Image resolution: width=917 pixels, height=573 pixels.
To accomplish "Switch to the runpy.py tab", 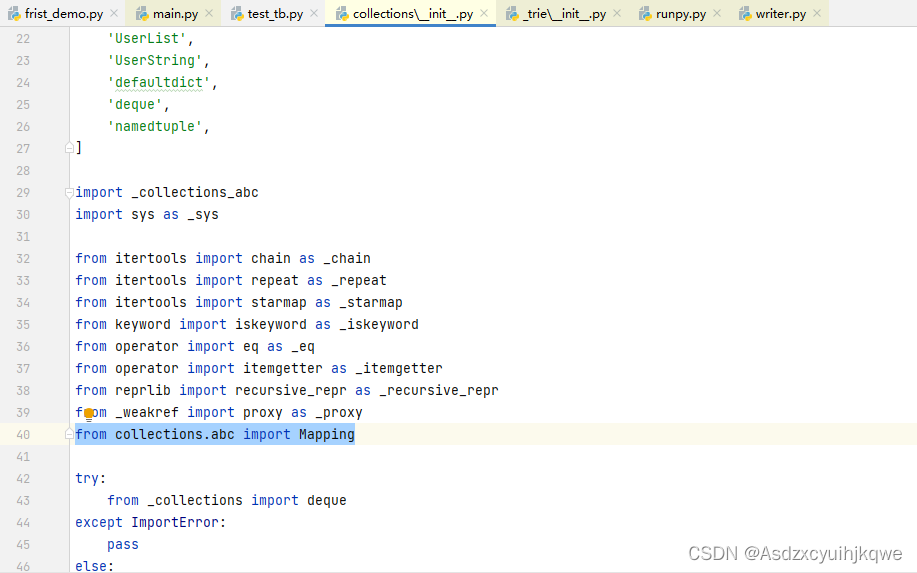I will pos(681,14).
